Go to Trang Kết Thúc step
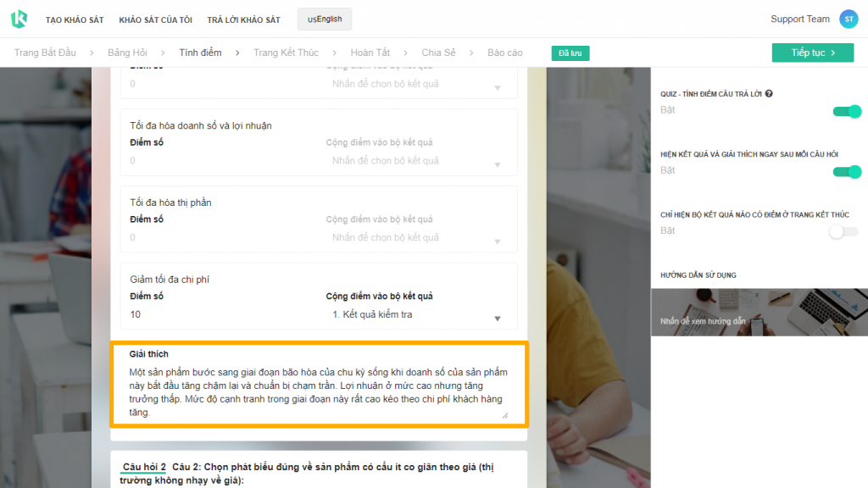The height and width of the screenshot is (488, 868). (x=287, y=53)
